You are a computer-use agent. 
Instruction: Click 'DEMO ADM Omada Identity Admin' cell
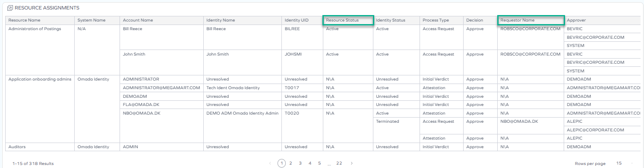pyautogui.click(x=243, y=113)
